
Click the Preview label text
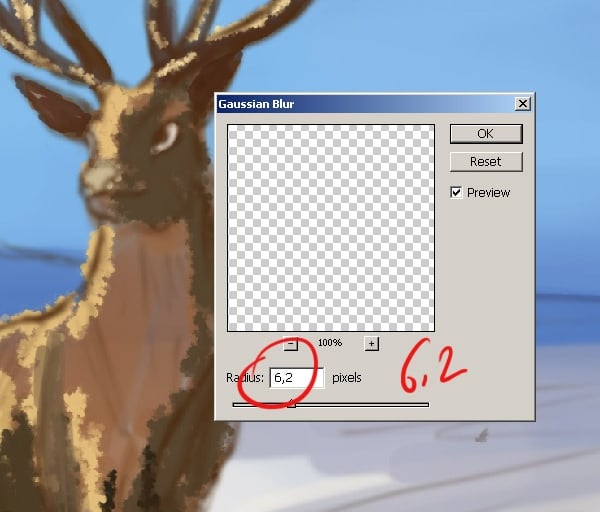tap(489, 192)
